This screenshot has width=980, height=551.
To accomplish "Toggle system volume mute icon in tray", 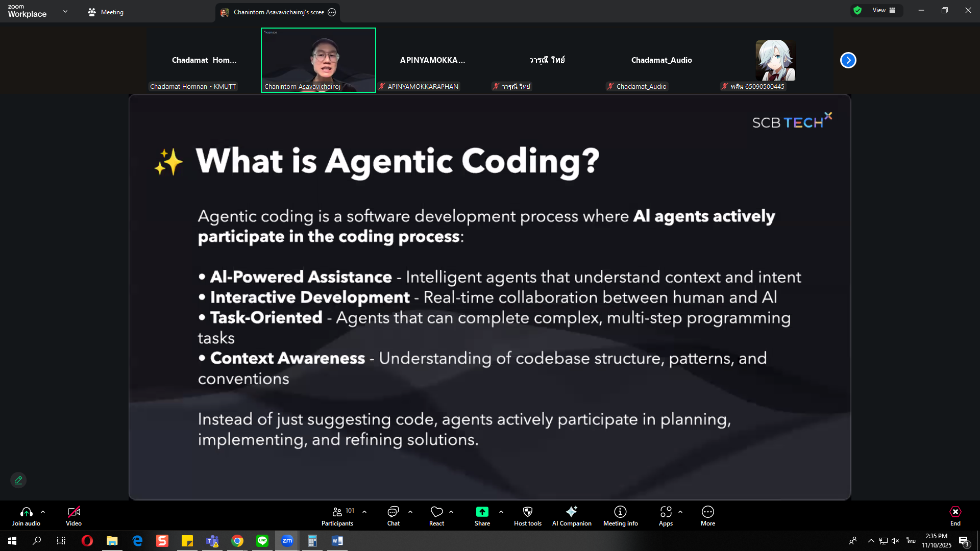I will click(895, 541).
